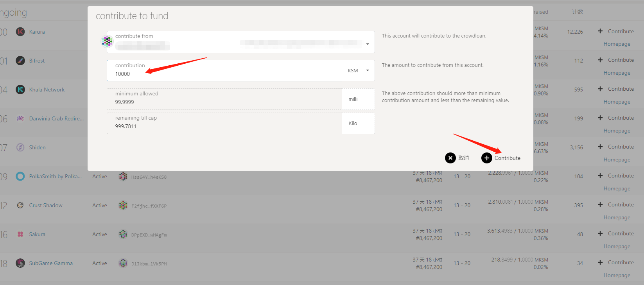The image size is (644, 285).
Task: Confirm with the dialog Contribute button
Action: click(501, 158)
